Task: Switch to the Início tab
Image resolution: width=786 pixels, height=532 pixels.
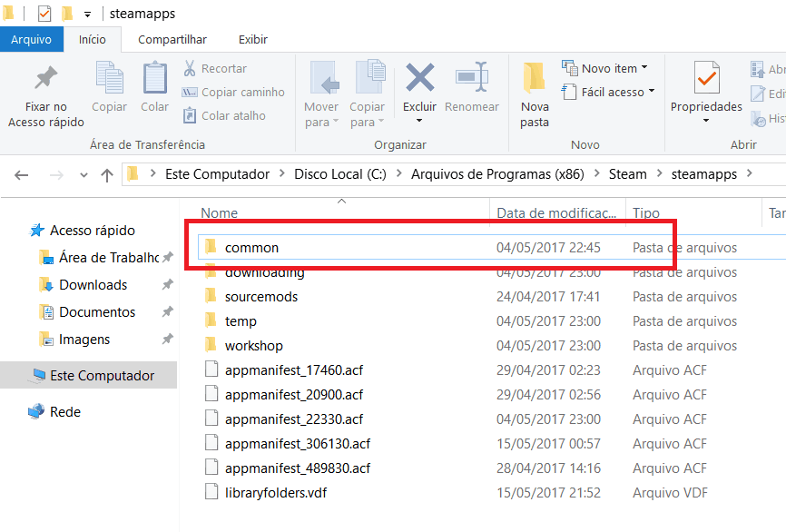Action: (93, 39)
